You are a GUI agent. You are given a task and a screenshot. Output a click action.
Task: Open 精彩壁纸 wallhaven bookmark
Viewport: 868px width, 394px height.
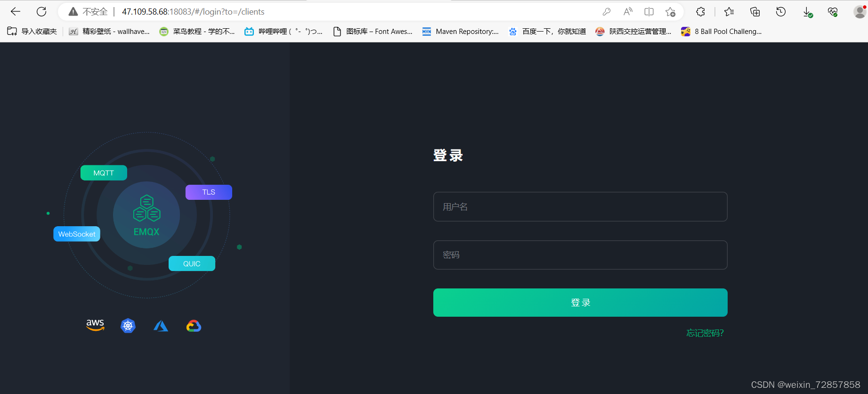[109, 32]
